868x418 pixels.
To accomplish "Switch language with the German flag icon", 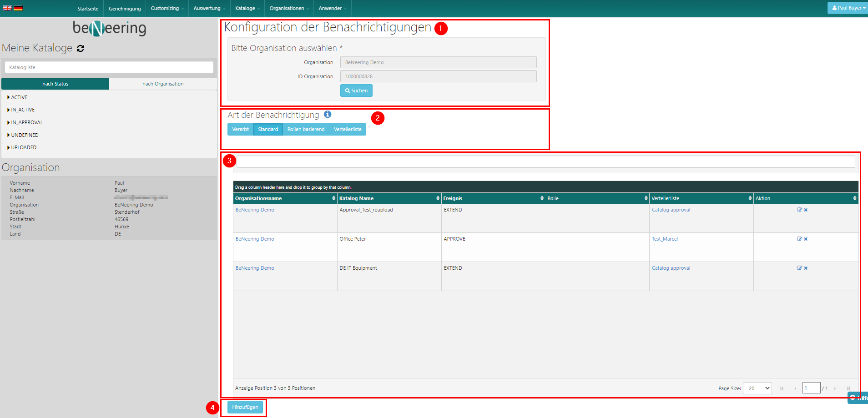I will pos(18,8).
